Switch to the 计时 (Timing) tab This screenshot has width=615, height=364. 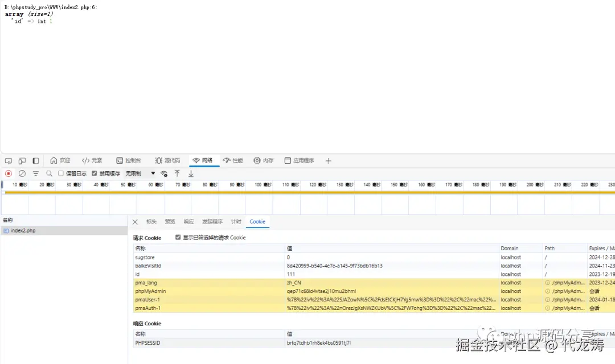point(236,221)
